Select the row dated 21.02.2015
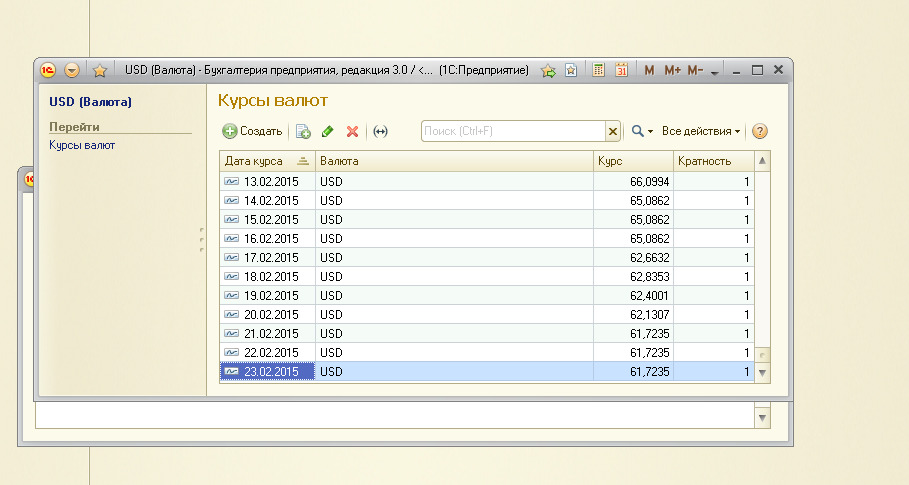The height and width of the screenshot is (485, 909). (x=487, y=334)
